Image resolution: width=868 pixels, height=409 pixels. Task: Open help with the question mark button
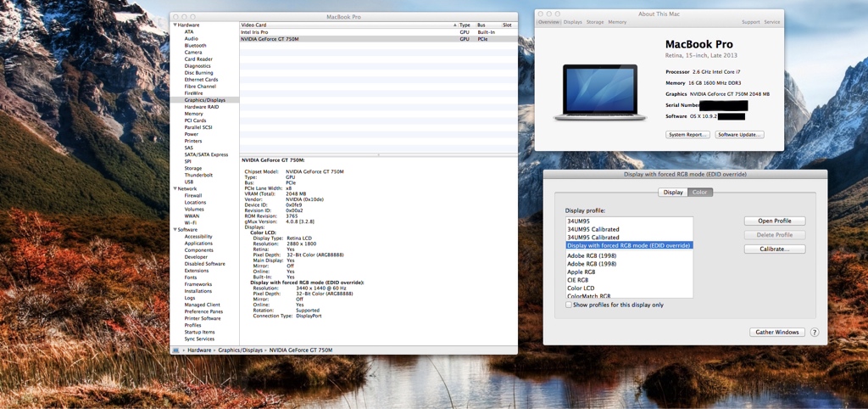click(815, 333)
